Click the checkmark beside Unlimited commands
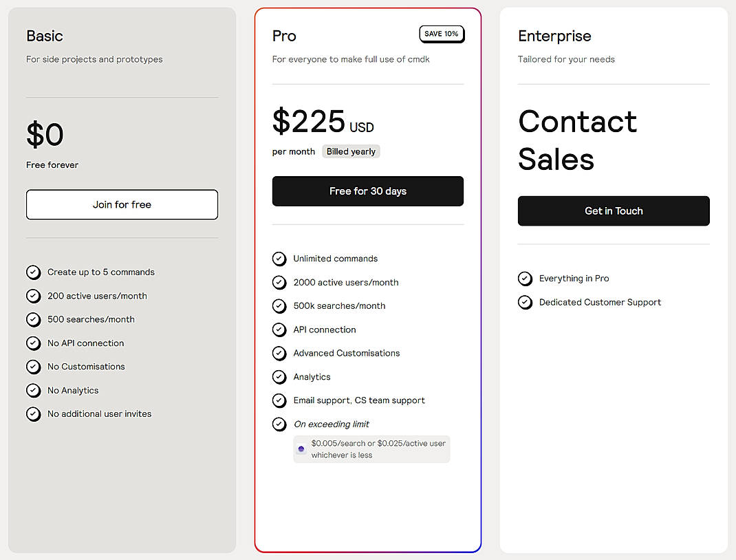Viewport: 736px width, 560px height. [279, 259]
